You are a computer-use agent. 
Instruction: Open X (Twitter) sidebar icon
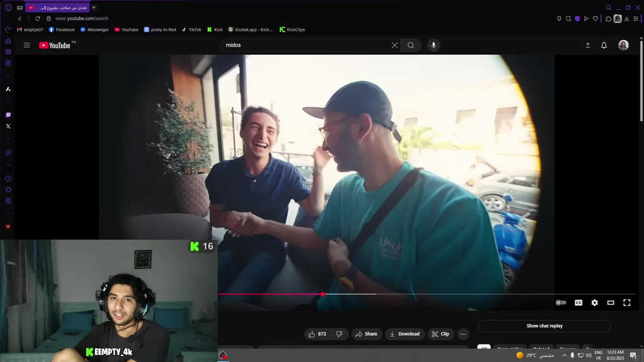click(8, 126)
